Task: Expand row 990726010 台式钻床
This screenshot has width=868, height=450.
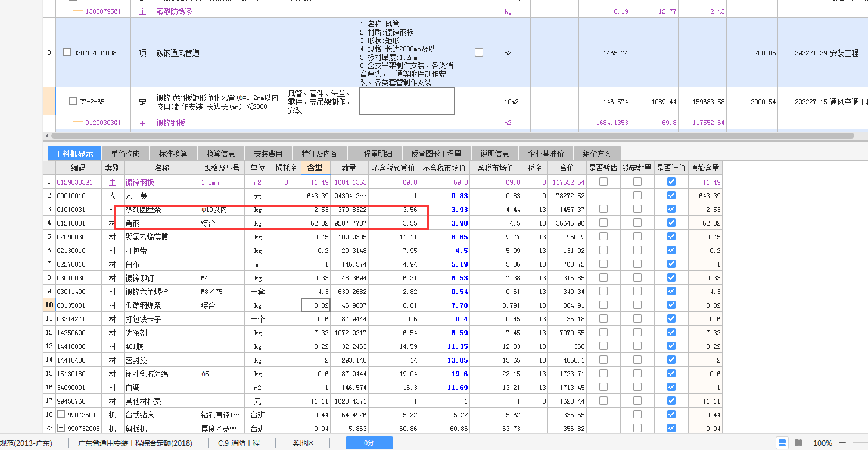Action: [61, 414]
